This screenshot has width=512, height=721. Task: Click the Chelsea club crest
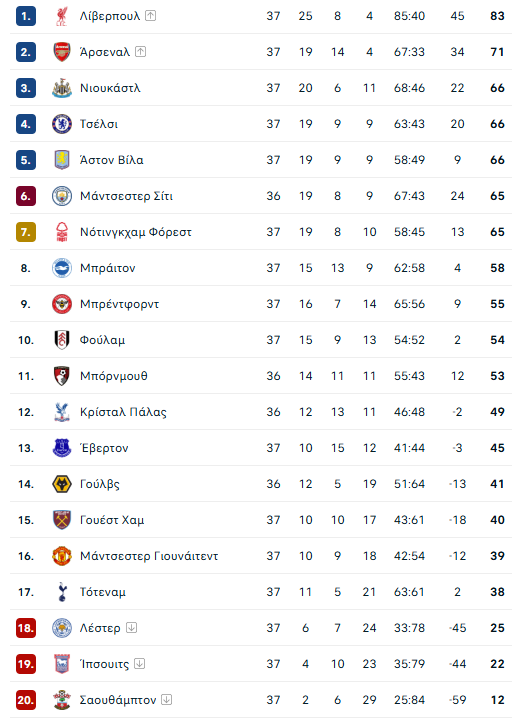[x=62, y=124]
